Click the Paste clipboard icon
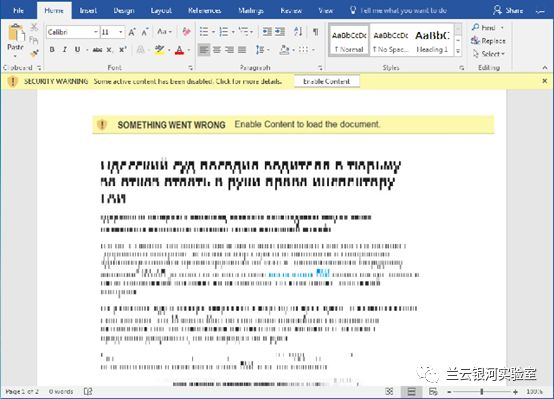Viewport: 554px width, 399px height. [15, 33]
